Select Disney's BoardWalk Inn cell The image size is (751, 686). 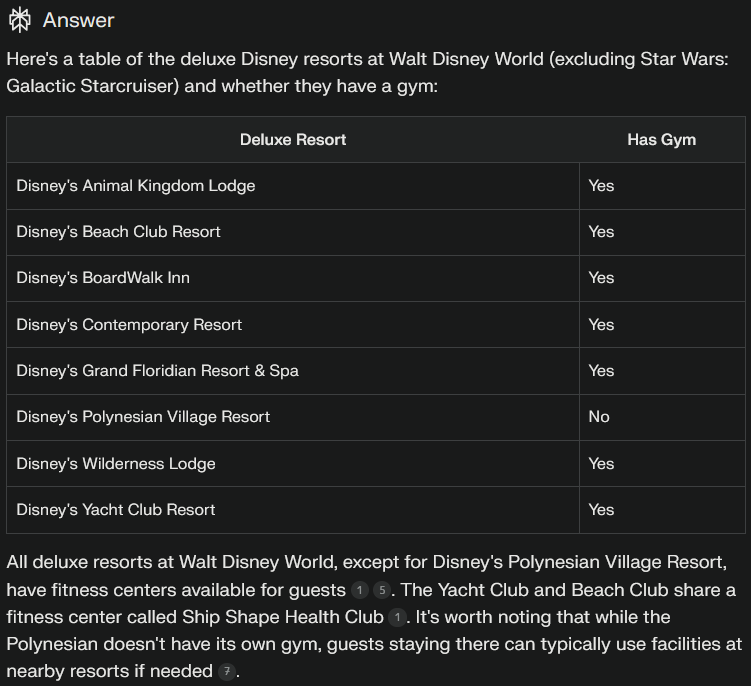point(102,278)
